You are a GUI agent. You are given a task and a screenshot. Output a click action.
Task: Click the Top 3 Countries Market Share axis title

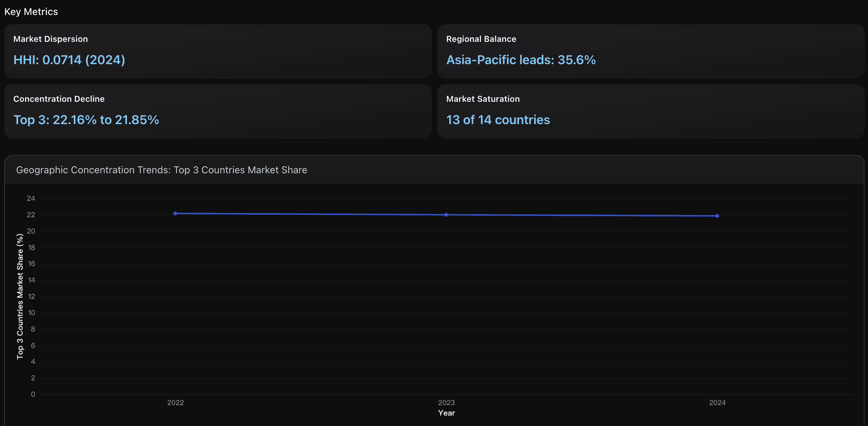pos(20,296)
